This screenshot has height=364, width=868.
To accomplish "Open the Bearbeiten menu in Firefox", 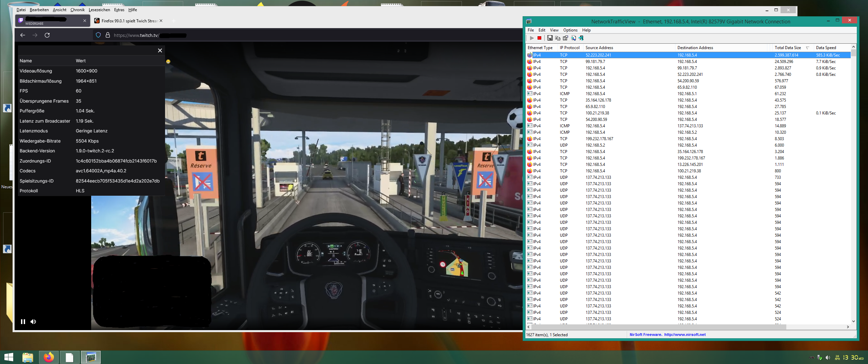I will click(39, 10).
